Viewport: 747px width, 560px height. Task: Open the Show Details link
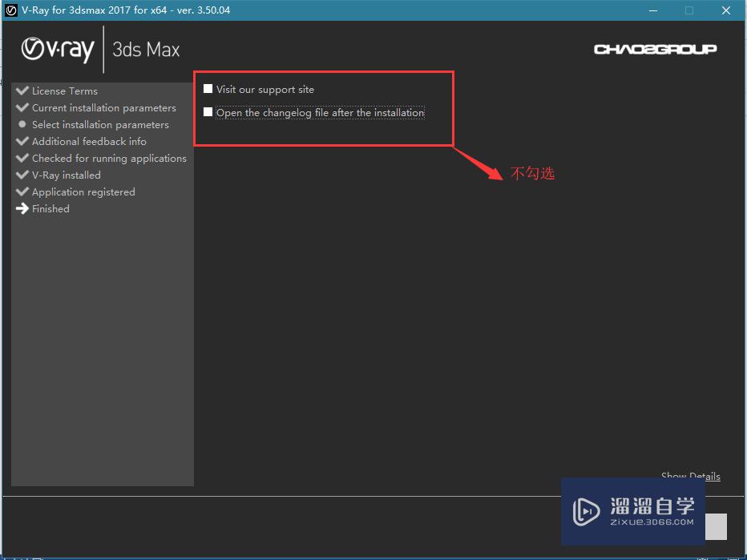[690, 476]
